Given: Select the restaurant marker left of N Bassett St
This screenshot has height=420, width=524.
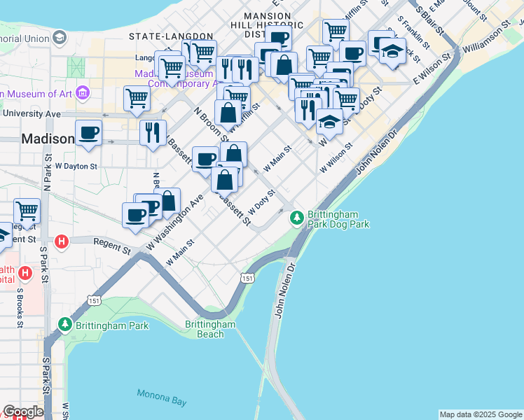Looking at the screenshot, I should (x=153, y=134).
